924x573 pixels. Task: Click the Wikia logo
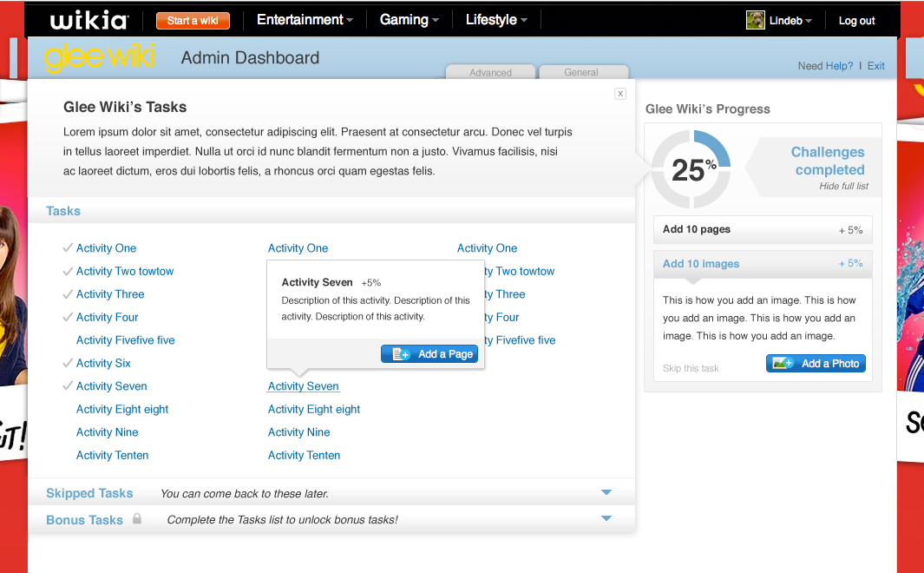(89, 20)
